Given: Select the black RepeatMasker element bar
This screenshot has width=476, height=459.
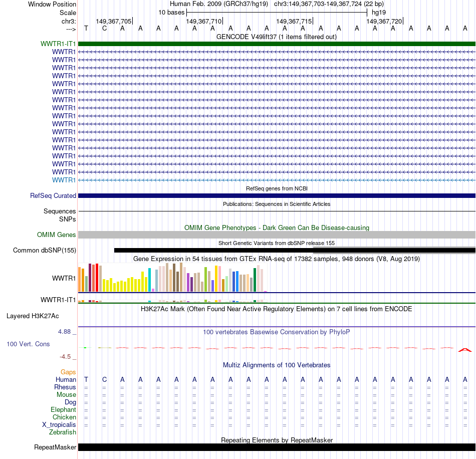Looking at the screenshot, I should pyautogui.click(x=277, y=447).
